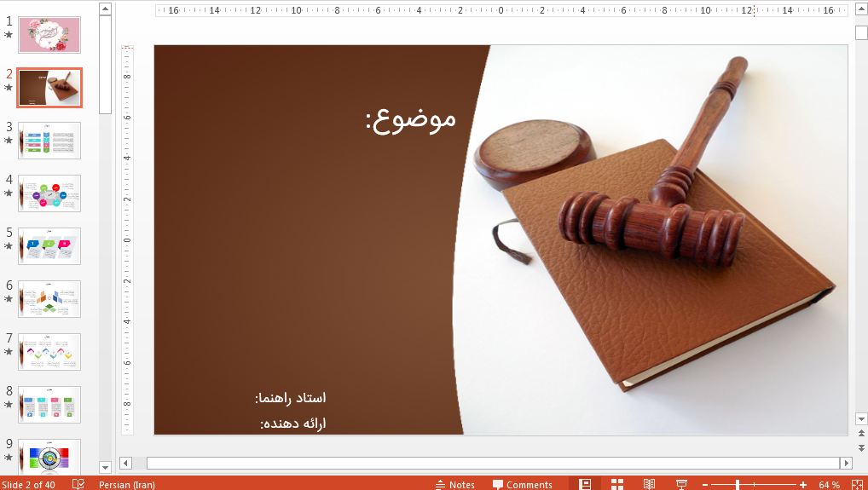Go to previous slide double-arrow button

pos(861,434)
